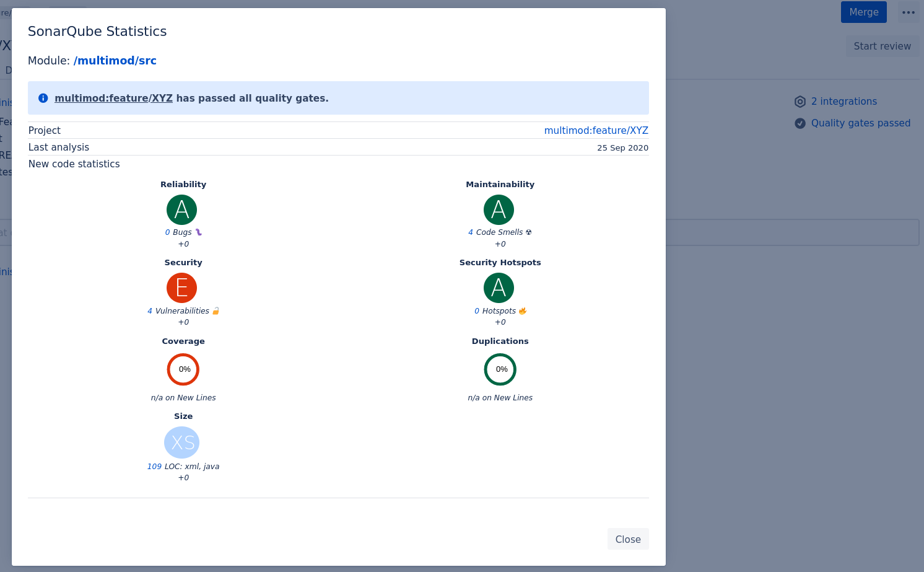Open the Project multimod:feature/XYZ link
924x572 pixels.
pos(596,130)
